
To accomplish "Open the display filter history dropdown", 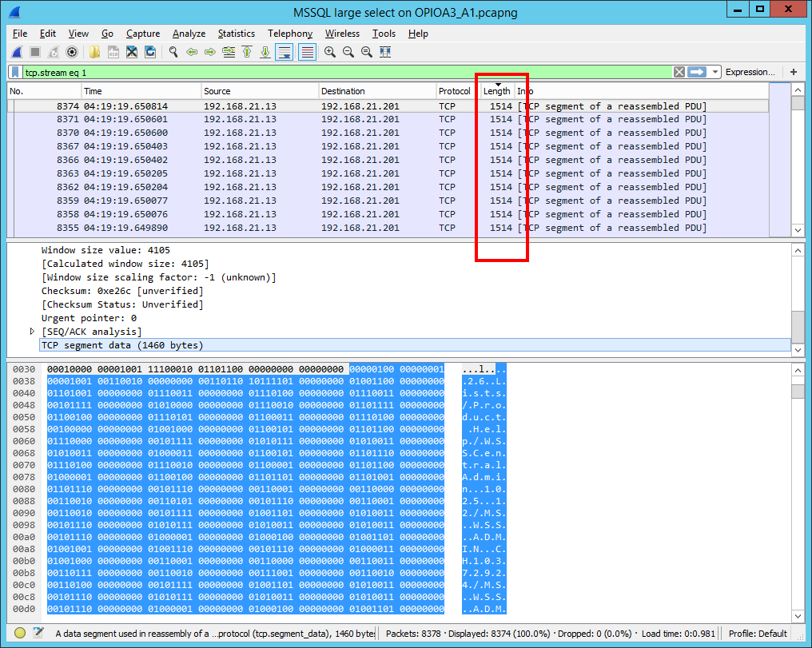I will [x=714, y=72].
